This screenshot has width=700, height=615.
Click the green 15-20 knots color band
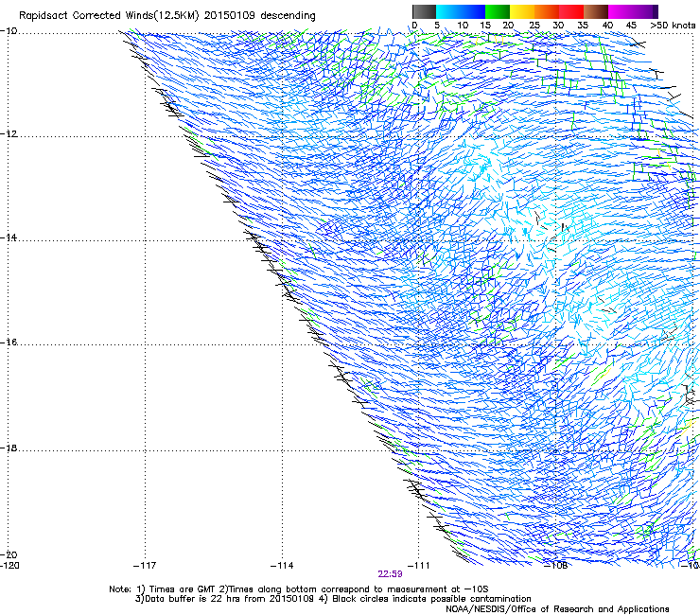pyautogui.click(x=498, y=11)
